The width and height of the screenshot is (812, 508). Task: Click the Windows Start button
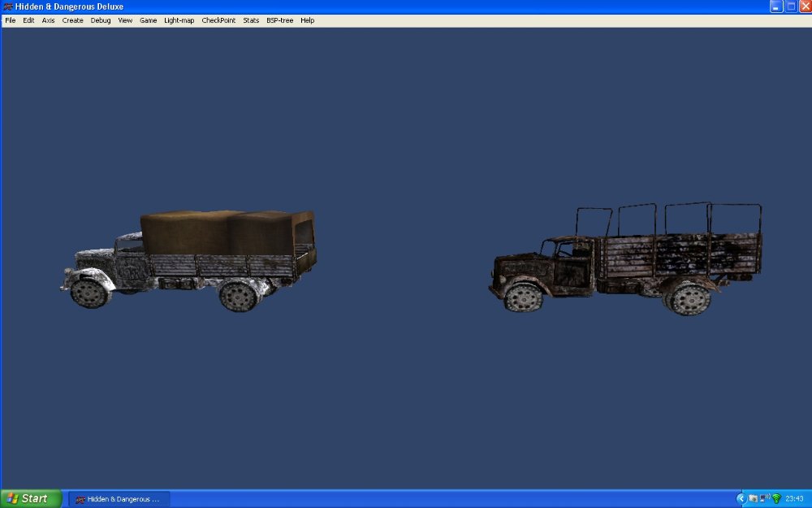[x=31, y=499]
